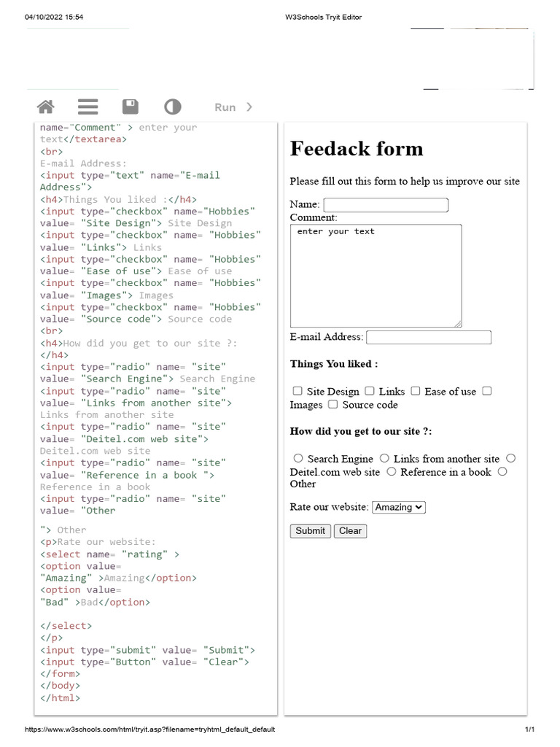Click the Submit button

click(310, 531)
